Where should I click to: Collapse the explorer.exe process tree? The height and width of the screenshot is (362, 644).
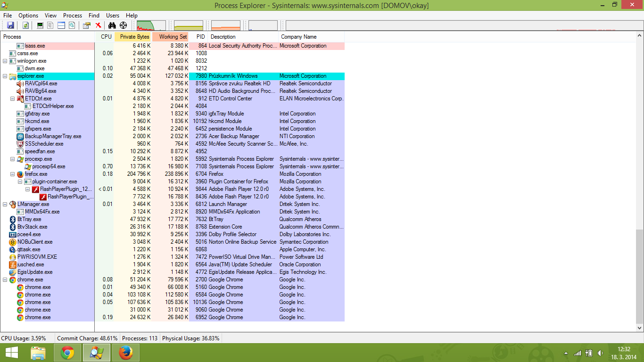[x=5, y=76]
